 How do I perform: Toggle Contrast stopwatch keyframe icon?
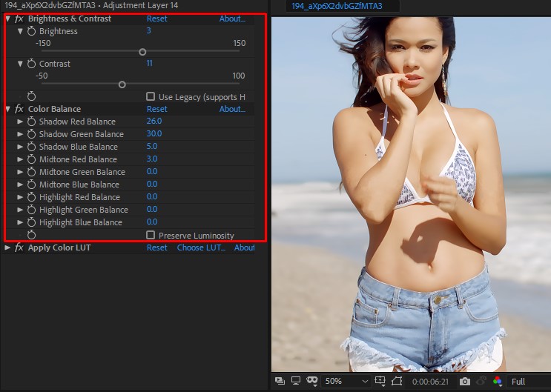32,64
